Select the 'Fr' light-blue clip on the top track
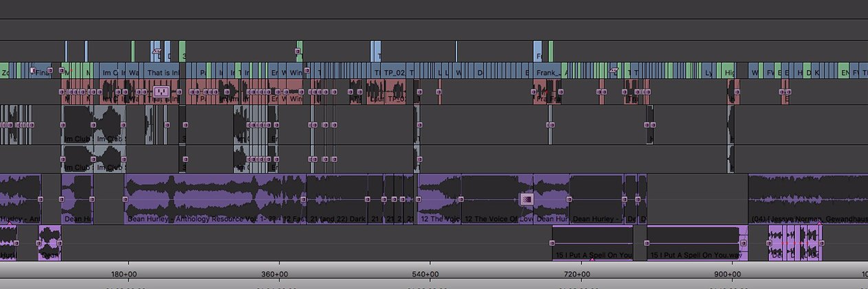This screenshot has width=868, height=289. click(x=537, y=51)
